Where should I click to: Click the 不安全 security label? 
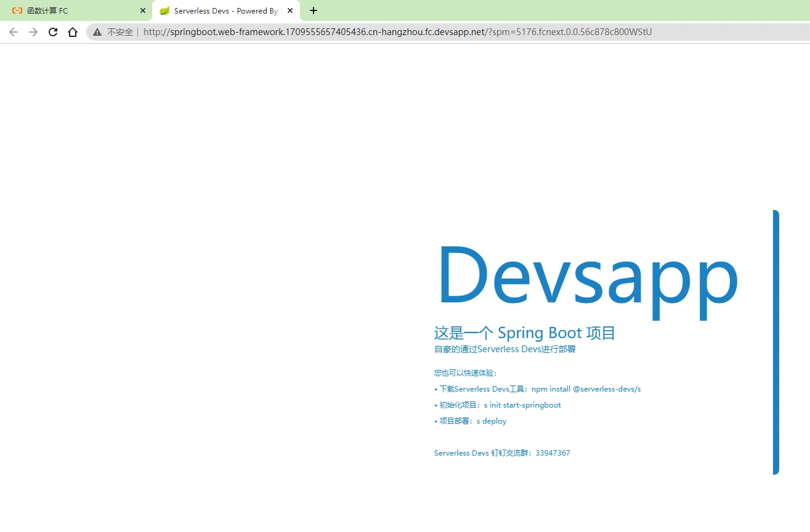(120, 32)
